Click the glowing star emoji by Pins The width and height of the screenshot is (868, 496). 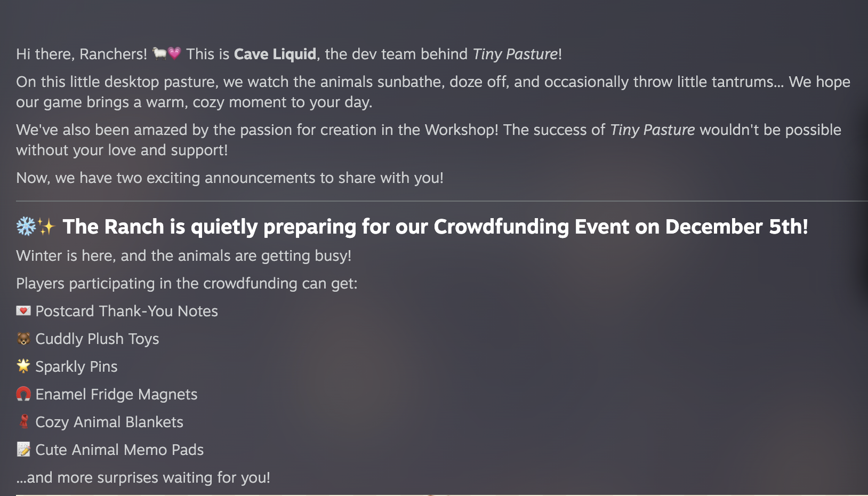23,366
